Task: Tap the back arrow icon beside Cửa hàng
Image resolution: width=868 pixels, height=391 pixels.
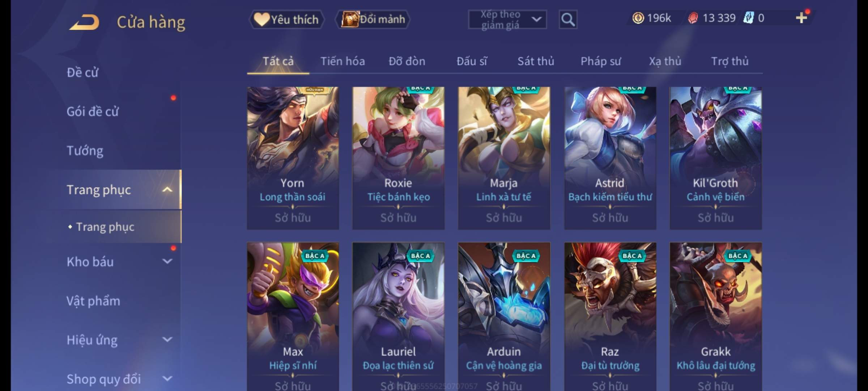Action: tap(84, 22)
